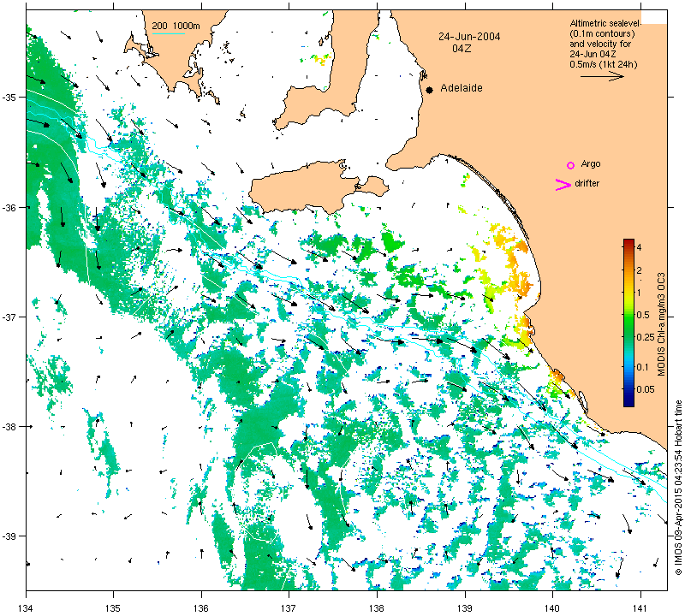Click longitude axis label 134

pyautogui.click(x=27, y=607)
